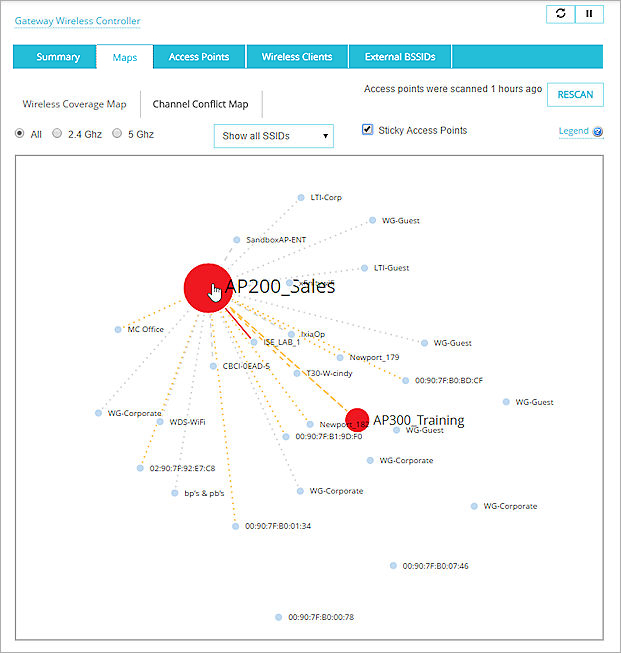Viewport: 621px width, 653px height.
Task: Open the External BSSIDs tab
Action: pos(399,57)
